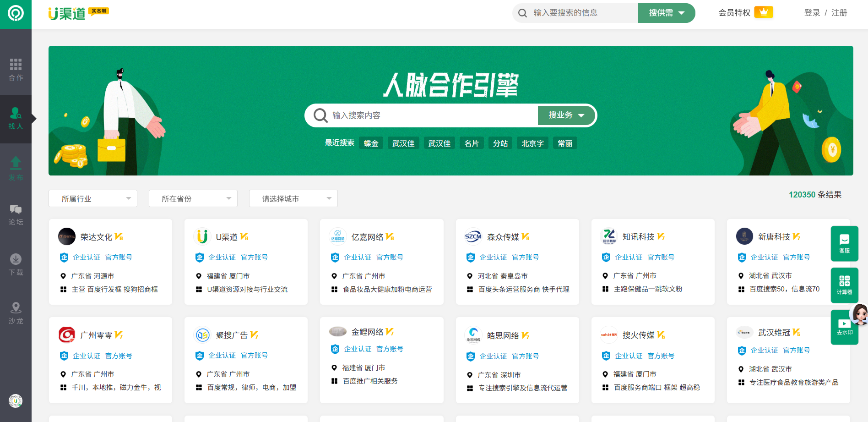Click 官方账号 label in 聚搜广告 card

point(254,356)
